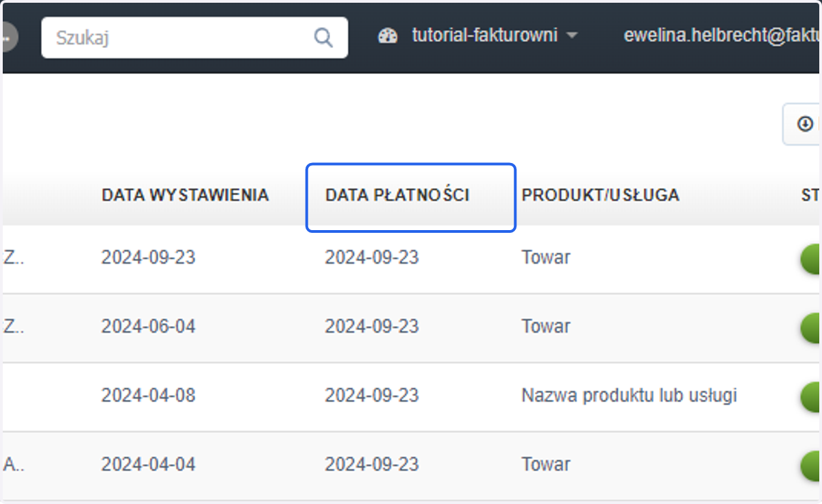This screenshot has height=504, width=822.
Task: Select issue date 2024-04-04
Action: [149, 464]
